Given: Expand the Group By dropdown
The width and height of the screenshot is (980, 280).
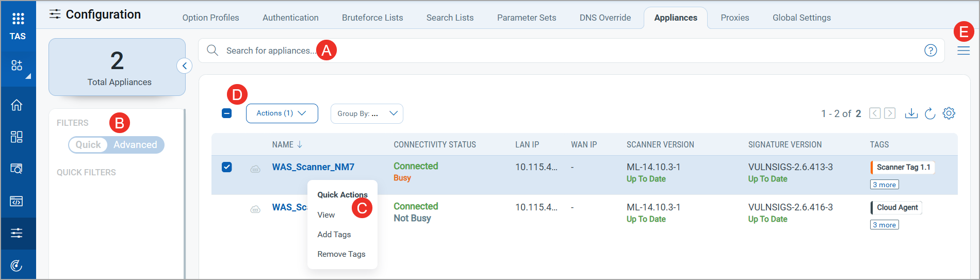Looking at the screenshot, I should [367, 113].
